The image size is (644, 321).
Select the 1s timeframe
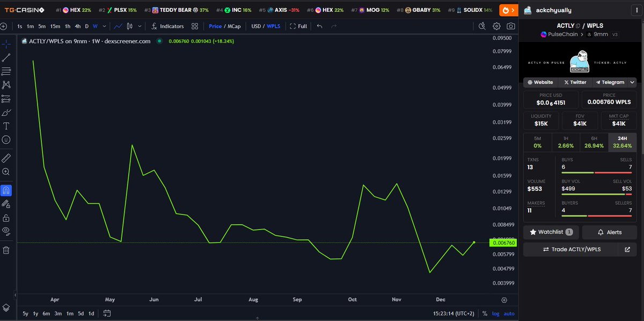[x=20, y=26]
